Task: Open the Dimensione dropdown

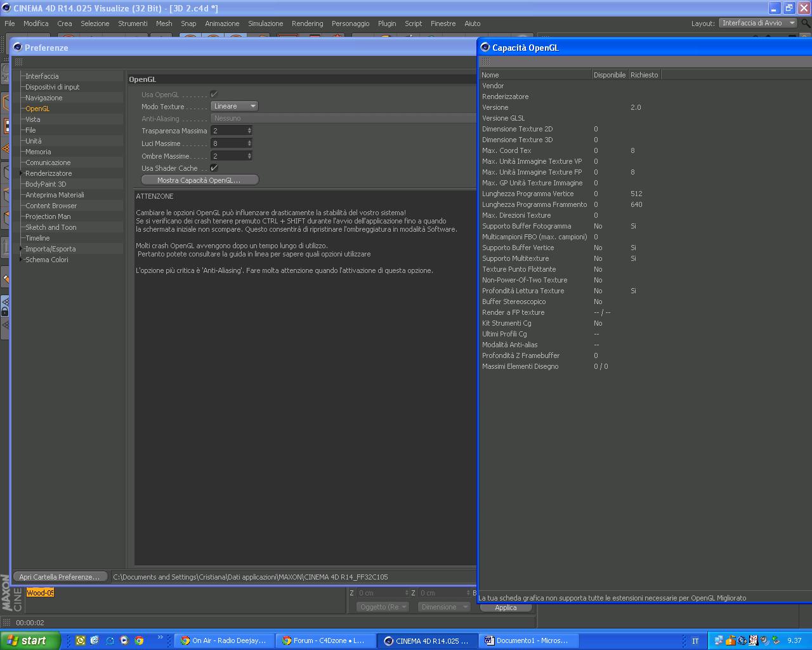Action: click(x=444, y=607)
